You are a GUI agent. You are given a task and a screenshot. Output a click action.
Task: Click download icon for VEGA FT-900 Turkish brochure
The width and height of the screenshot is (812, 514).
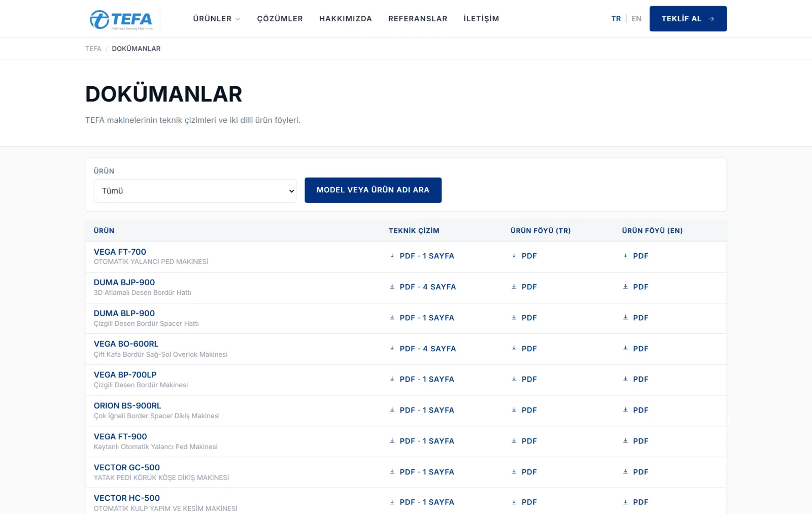coord(514,441)
